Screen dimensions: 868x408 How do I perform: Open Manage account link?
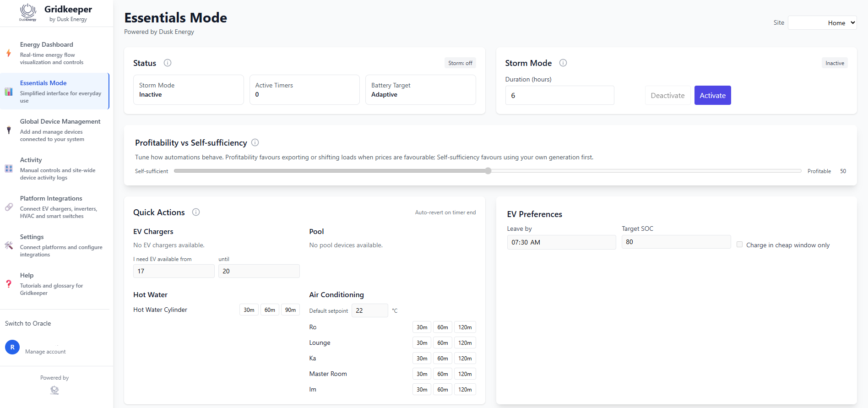click(45, 352)
